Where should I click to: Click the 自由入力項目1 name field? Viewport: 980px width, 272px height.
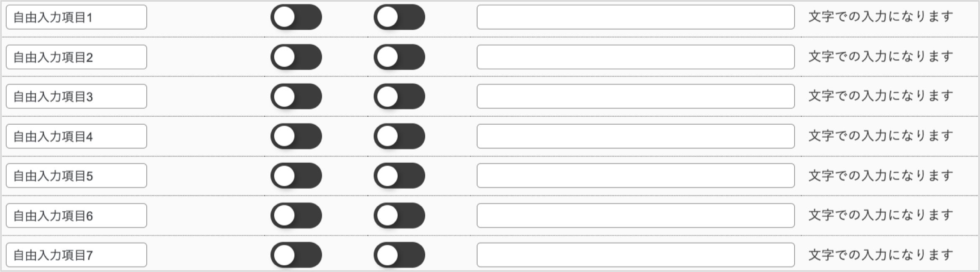(x=77, y=17)
